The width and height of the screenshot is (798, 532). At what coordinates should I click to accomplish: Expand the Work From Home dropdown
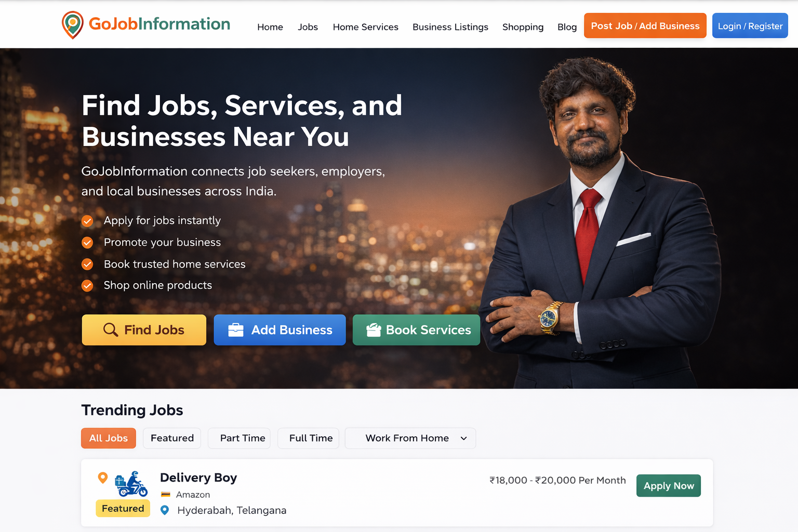[x=410, y=438]
